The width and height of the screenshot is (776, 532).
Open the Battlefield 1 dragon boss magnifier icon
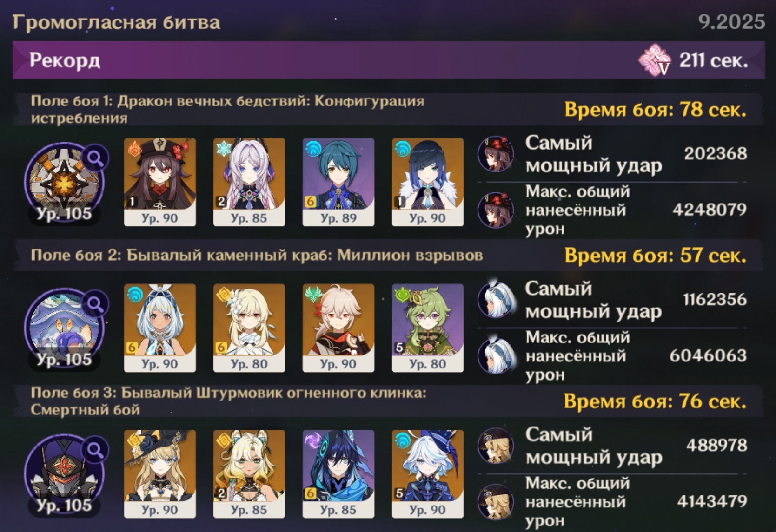(x=95, y=158)
